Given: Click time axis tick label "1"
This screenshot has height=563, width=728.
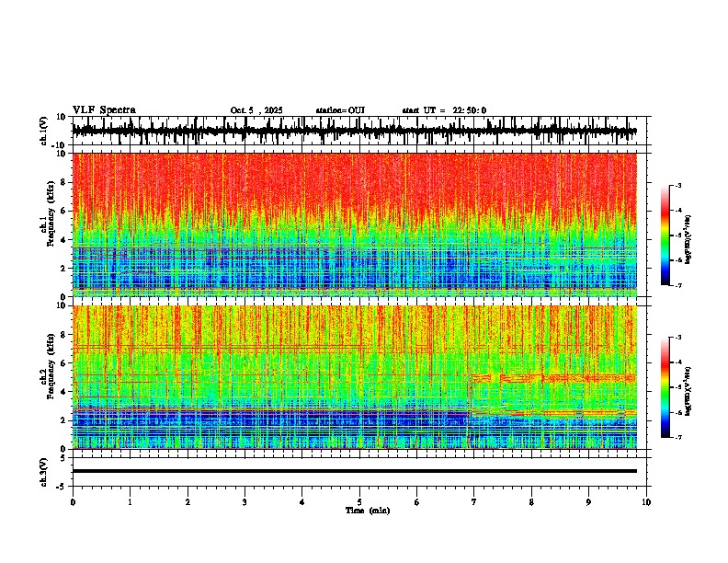Looking at the screenshot, I should point(130,502).
